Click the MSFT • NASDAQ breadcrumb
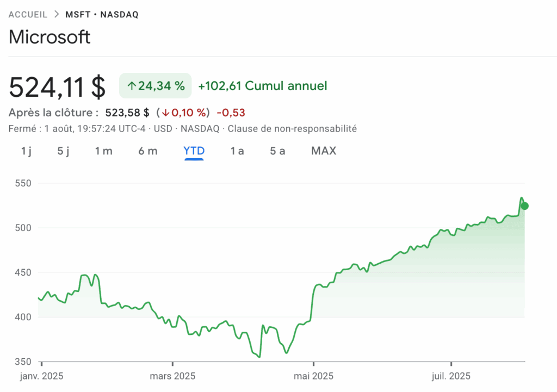The height and width of the screenshot is (392, 557). point(102,15)
